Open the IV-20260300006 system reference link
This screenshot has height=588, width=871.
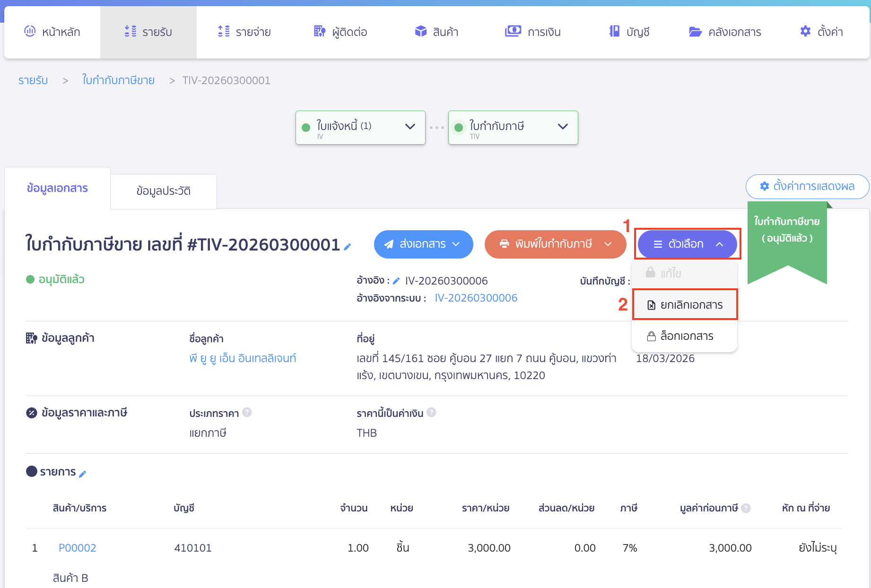pyautogui.click(x=476, y=298)
